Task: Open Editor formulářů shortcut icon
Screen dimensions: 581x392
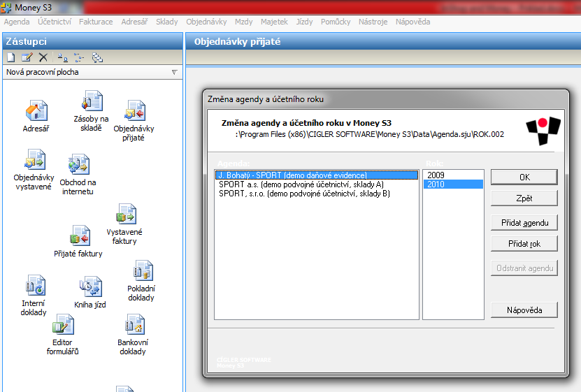Action: click(x=64, y=324)
